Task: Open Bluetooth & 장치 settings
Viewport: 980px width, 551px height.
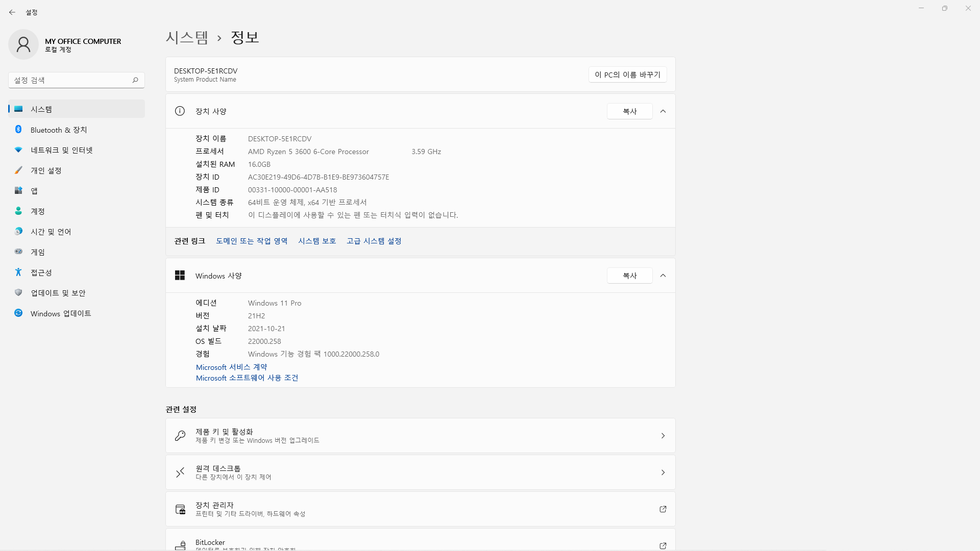Action: (77, 130)
